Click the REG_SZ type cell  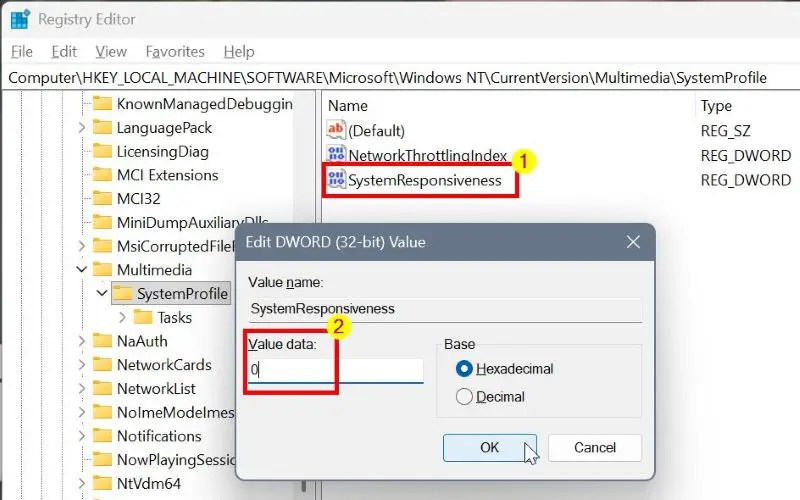pyautogui.click(x=726, y=131)
